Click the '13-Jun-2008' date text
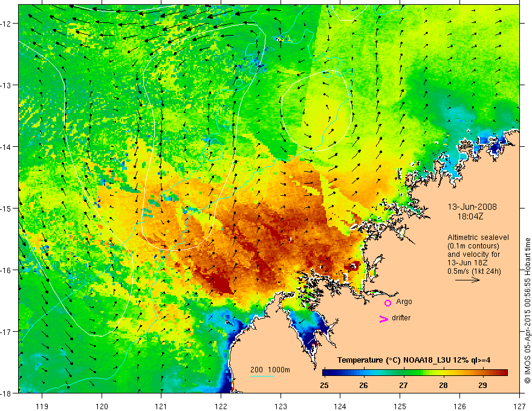 click(472, 207)
